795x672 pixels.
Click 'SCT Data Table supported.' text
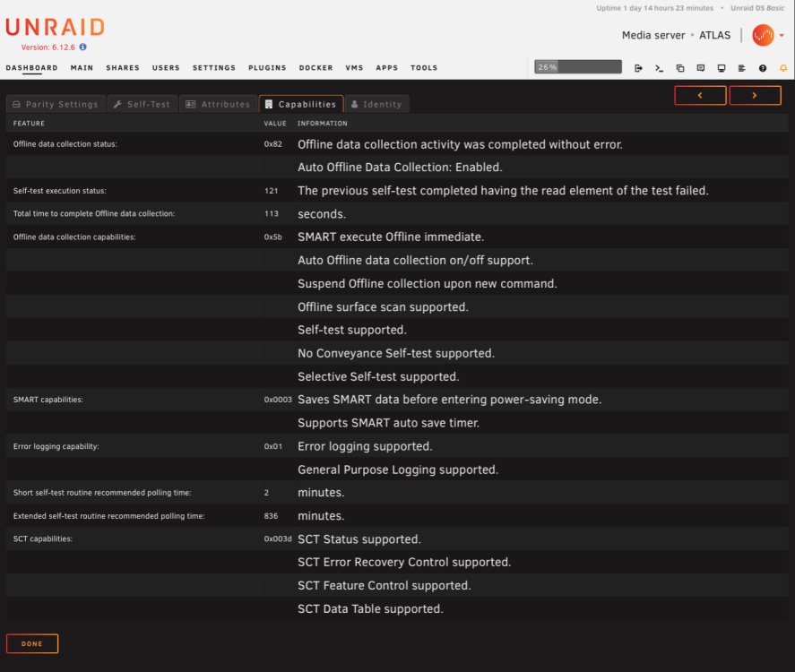[x=370, y=608]
